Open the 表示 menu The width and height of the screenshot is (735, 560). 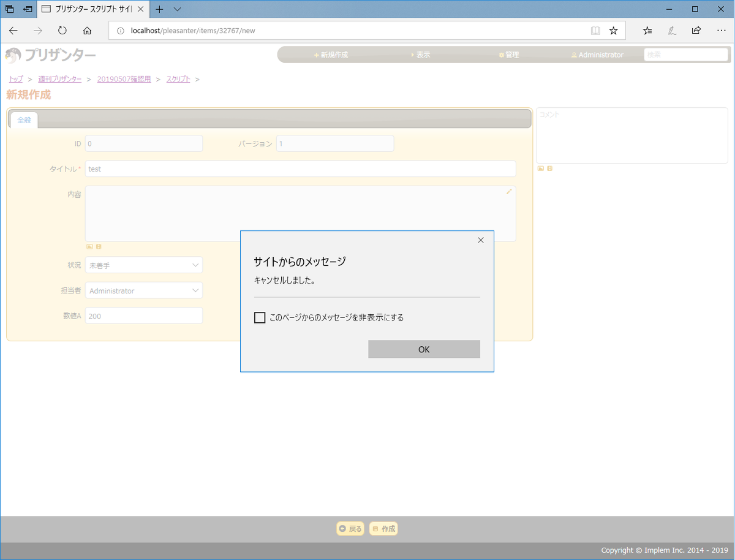click(420, 55)
